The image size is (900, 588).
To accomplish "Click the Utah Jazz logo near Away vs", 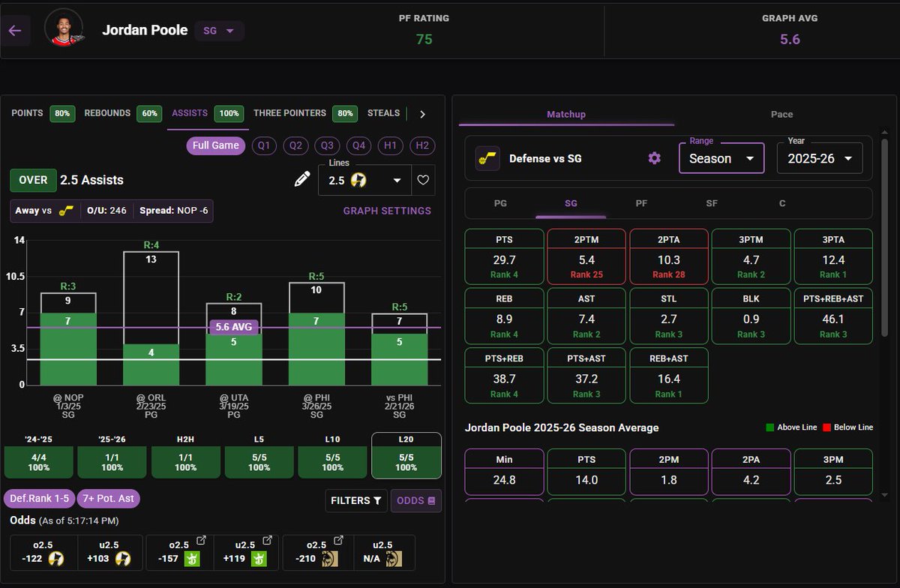I will click(67, 211).
